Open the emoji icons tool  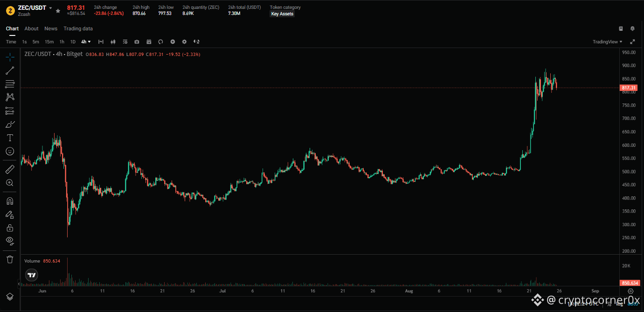(x=10, y=151)
